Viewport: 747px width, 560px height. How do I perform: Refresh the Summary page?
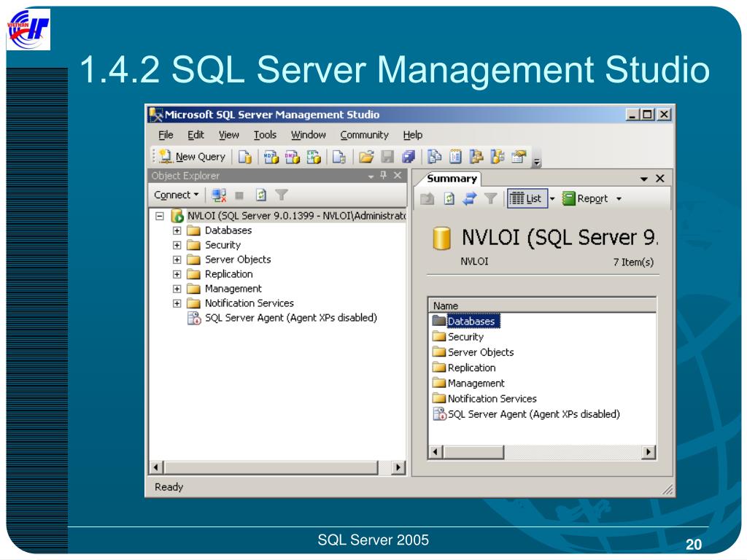449,198
